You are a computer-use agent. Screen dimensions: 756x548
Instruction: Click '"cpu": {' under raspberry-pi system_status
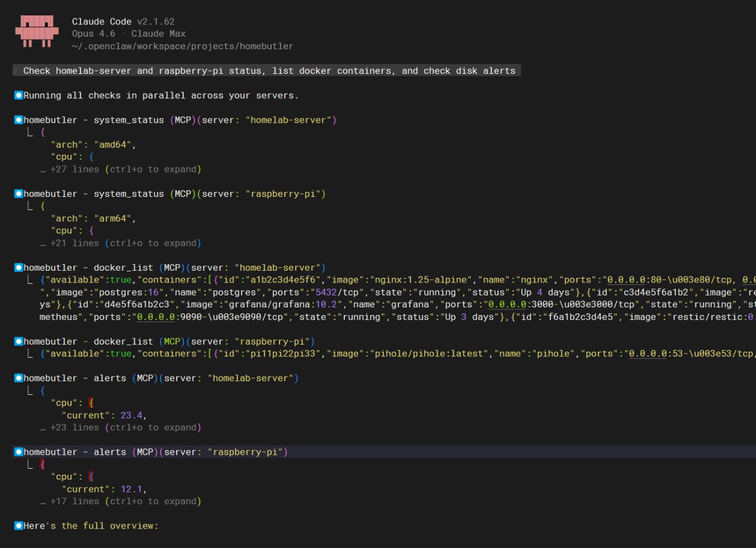click(x=72, y=231)
